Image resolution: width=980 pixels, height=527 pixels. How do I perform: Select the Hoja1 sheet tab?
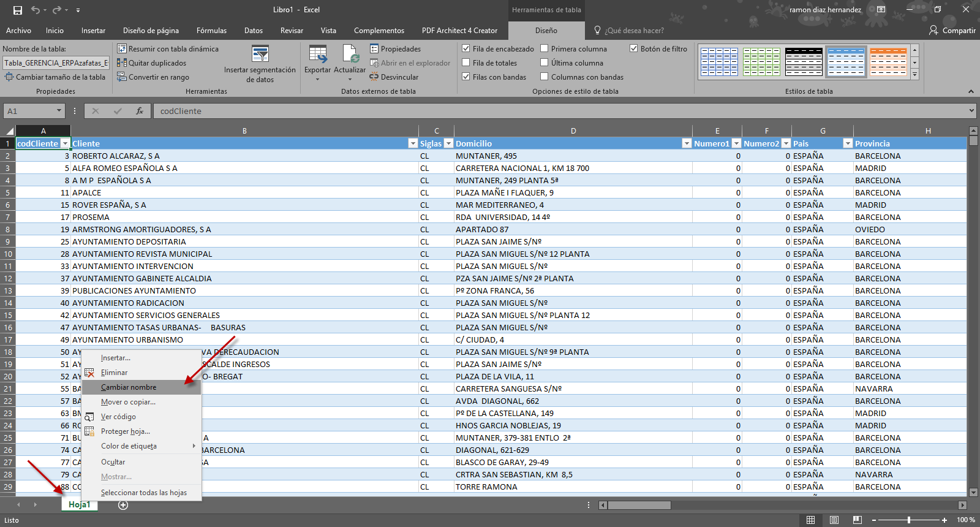pyautogui.click(x=79, y=505)
